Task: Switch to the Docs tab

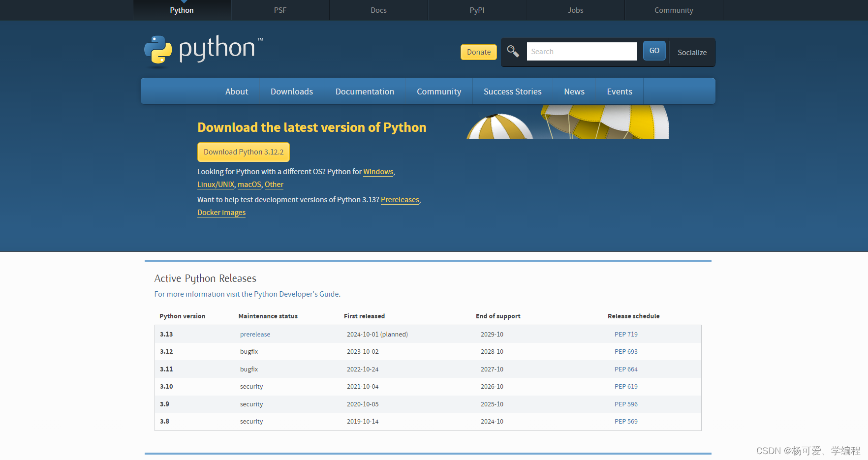Action: pos(378,10)
